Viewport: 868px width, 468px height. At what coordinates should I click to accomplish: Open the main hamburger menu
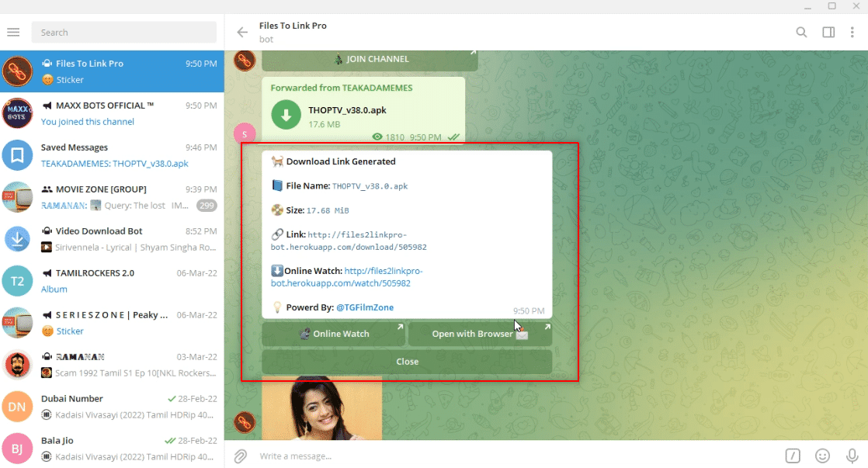pos(12,32)
